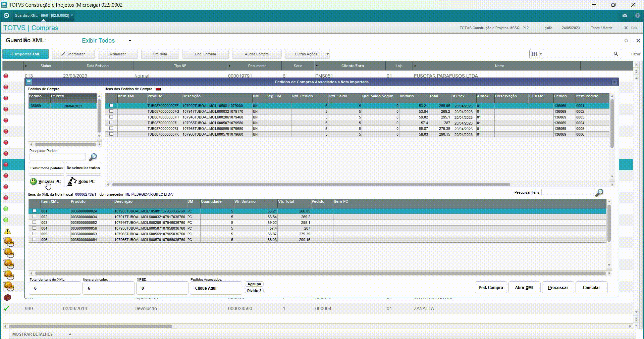Open the Exibir Todos dropdown

[x=130, y=41]
